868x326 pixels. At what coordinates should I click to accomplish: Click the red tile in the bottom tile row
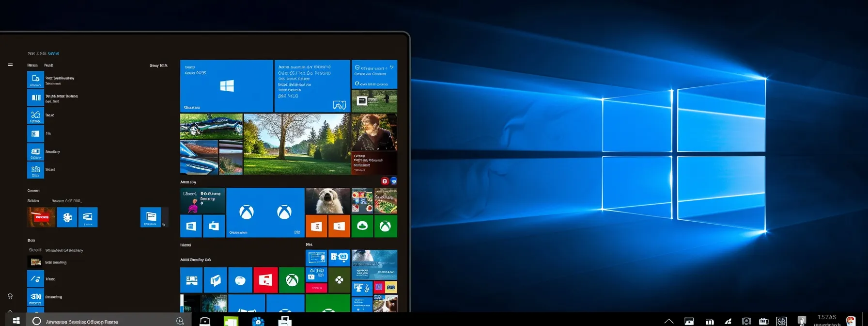[265, 280]
